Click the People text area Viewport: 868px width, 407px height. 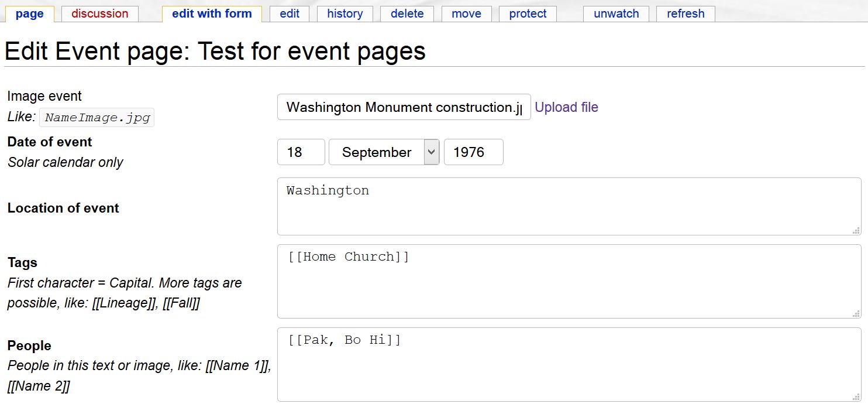(569, 364)
